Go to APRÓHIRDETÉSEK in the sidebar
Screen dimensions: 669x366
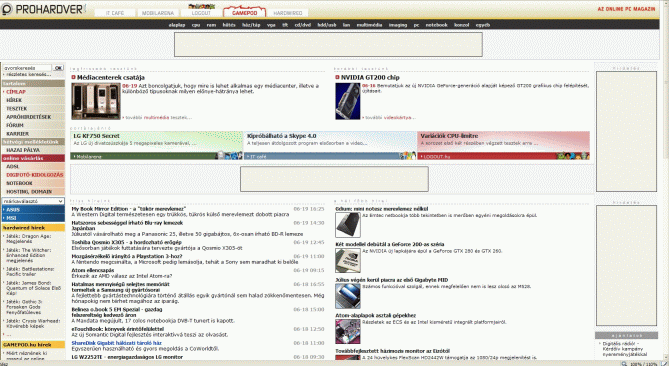click(x=29, y=117)
